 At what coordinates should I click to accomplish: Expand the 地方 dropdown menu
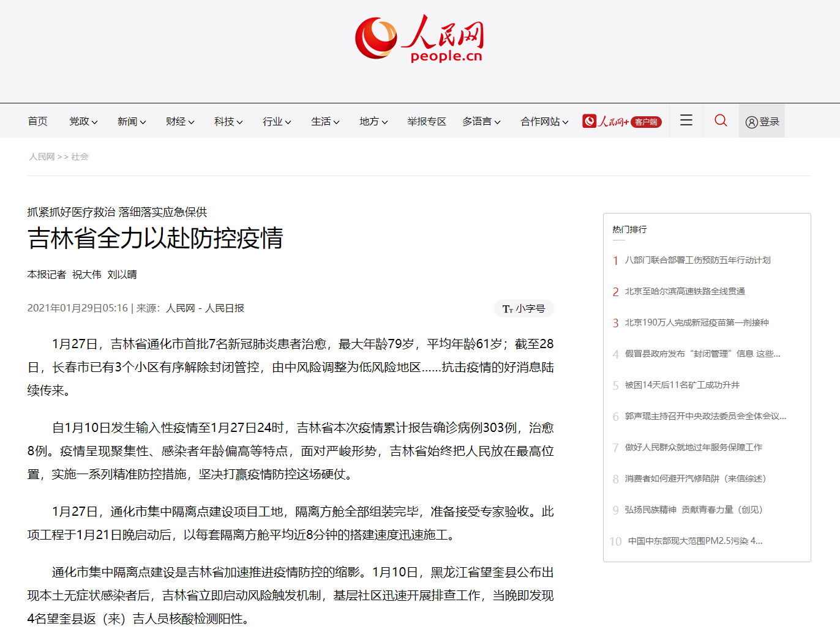(x=373, y=121)
